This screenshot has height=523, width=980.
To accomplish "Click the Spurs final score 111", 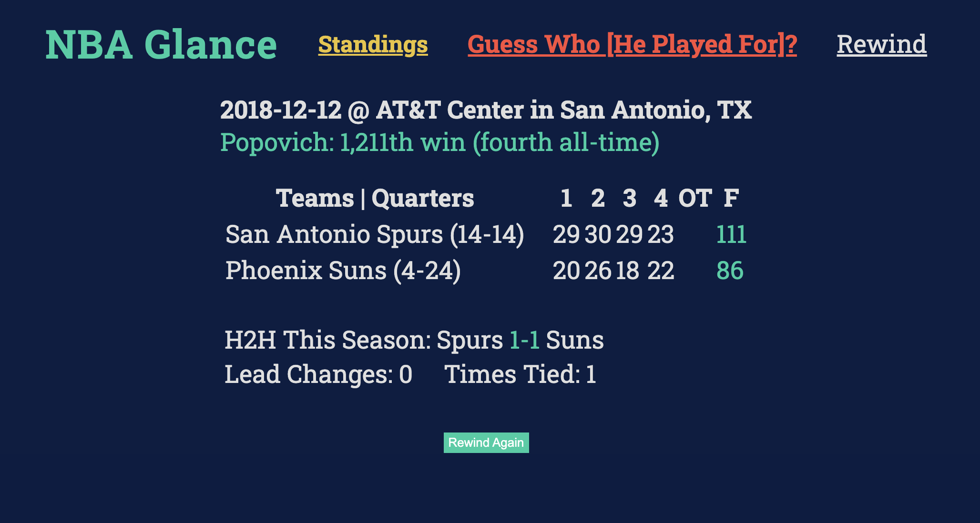I will tap(731, 234).
